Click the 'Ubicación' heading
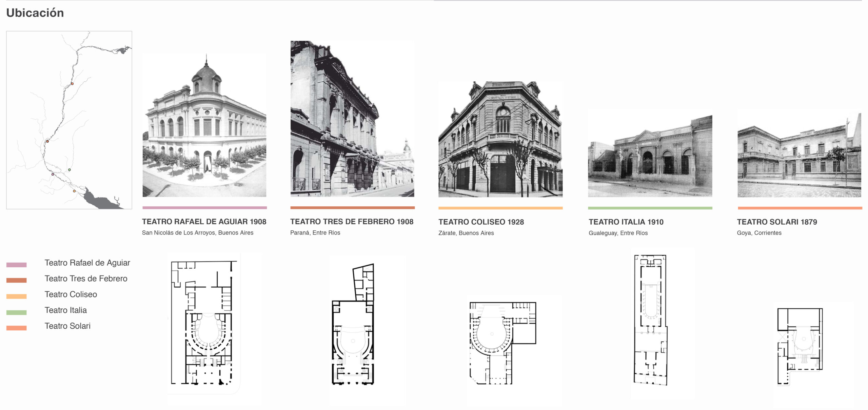The image size is (868, 410). click(x=35, y=13)
